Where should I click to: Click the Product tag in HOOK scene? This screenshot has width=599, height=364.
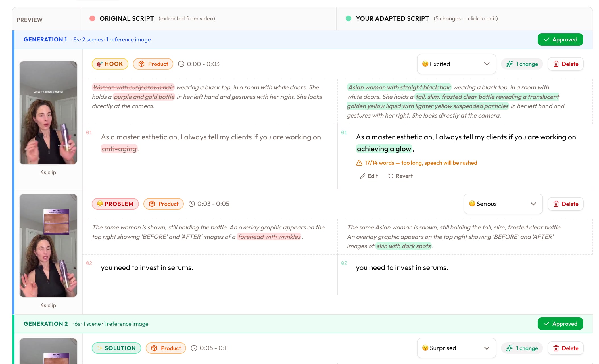coord(153,64)
